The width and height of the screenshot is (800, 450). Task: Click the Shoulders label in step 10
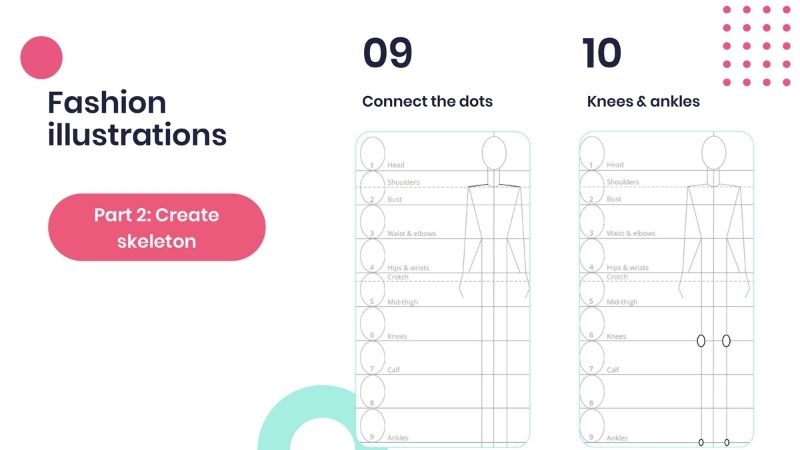(623, 182)
